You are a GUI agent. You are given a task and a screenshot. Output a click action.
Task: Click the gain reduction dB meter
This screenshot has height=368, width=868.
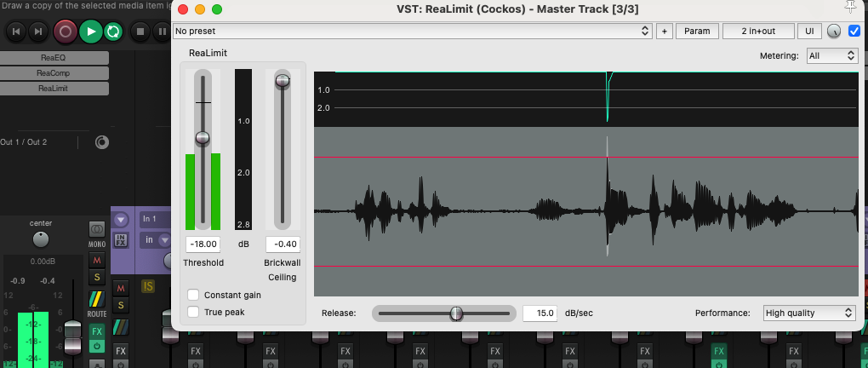coord(243,150)
